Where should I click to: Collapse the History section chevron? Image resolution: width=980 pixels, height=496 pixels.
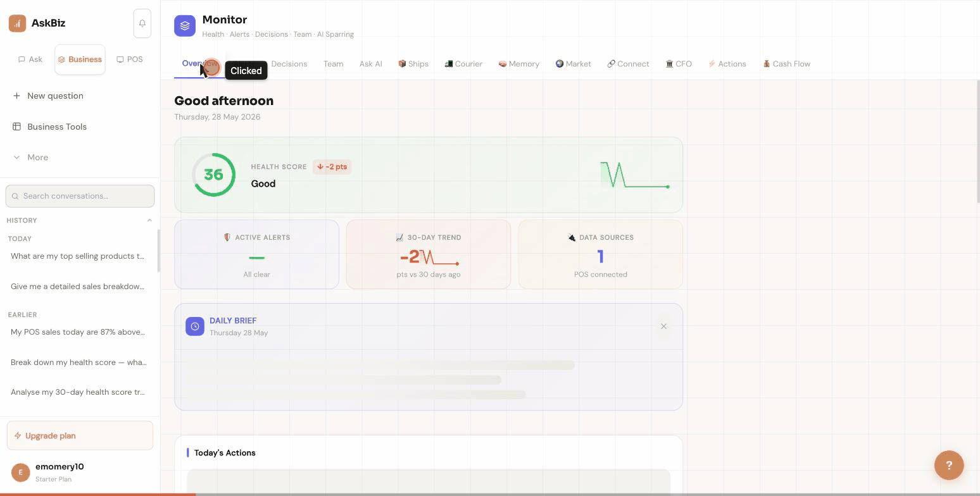point(149,220)
